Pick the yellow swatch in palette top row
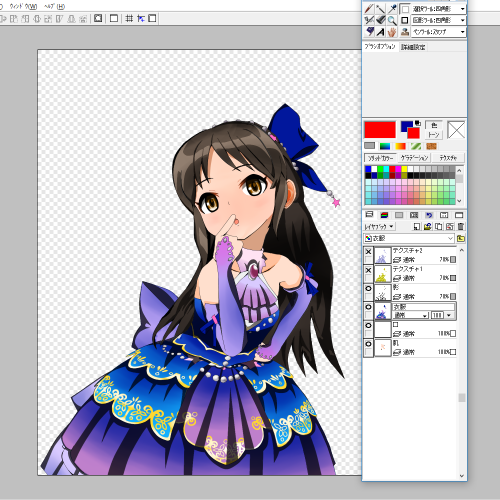 pos(404,169)
